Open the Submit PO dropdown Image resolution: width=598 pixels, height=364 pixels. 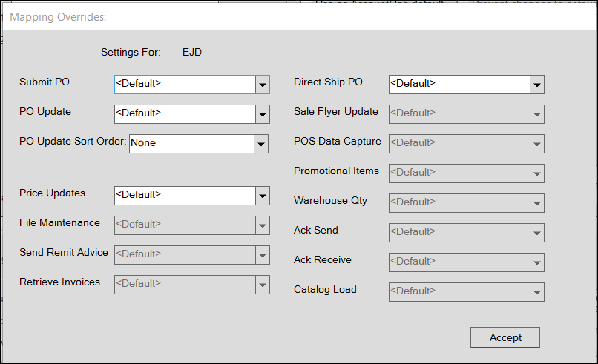[192, 85]
